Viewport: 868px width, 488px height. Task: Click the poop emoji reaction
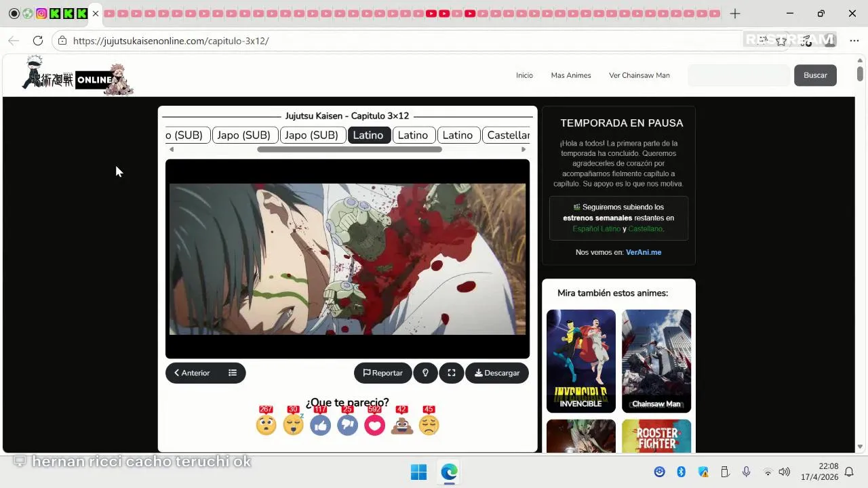[401, 425]
